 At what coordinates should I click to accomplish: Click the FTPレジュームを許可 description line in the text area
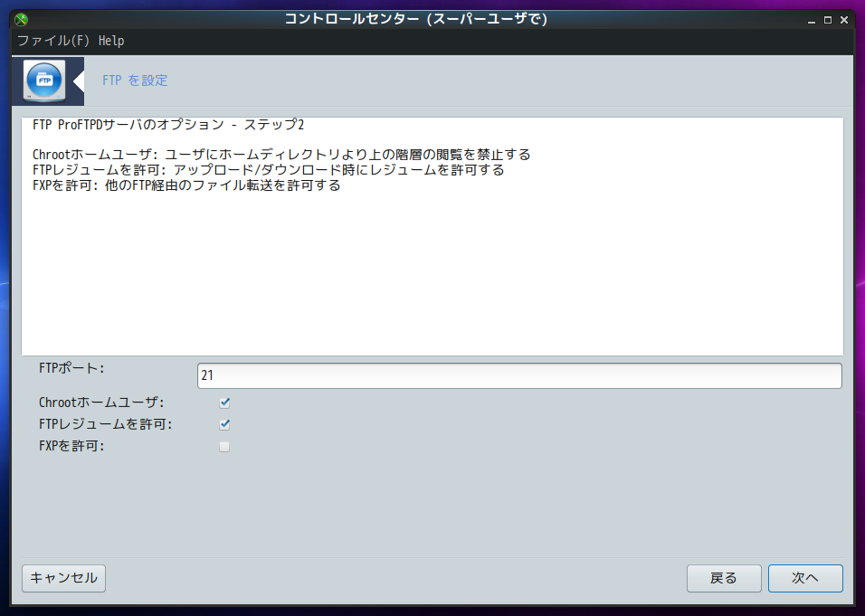coord(268,170)
